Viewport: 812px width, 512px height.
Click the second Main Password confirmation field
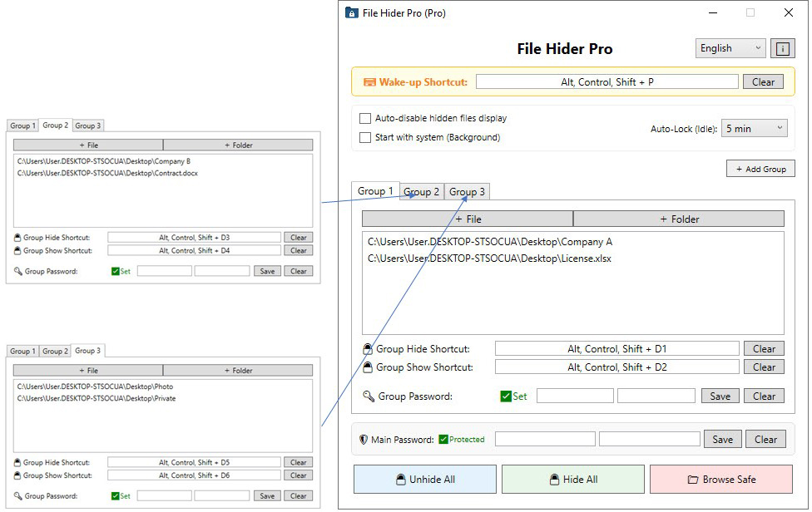pos(650,440)
